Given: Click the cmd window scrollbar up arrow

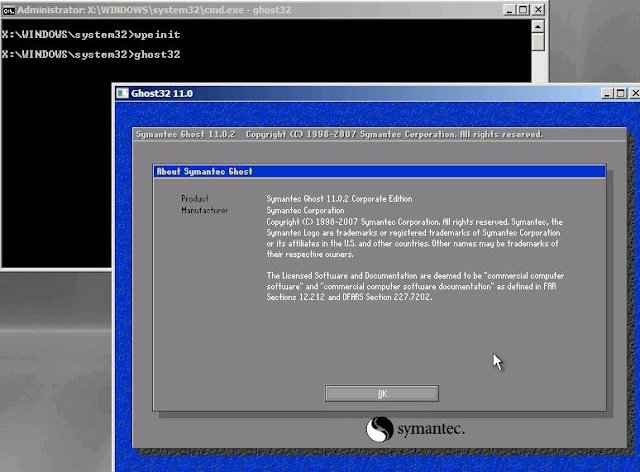Looking at the screenshot, I should click(538, 27).
